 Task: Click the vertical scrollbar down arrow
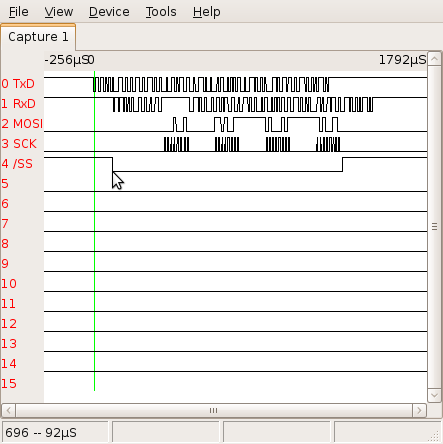click(434, 395)
